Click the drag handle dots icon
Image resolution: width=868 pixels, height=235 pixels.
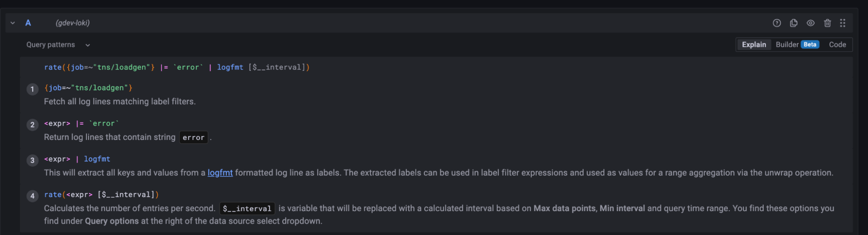[842, 23]
